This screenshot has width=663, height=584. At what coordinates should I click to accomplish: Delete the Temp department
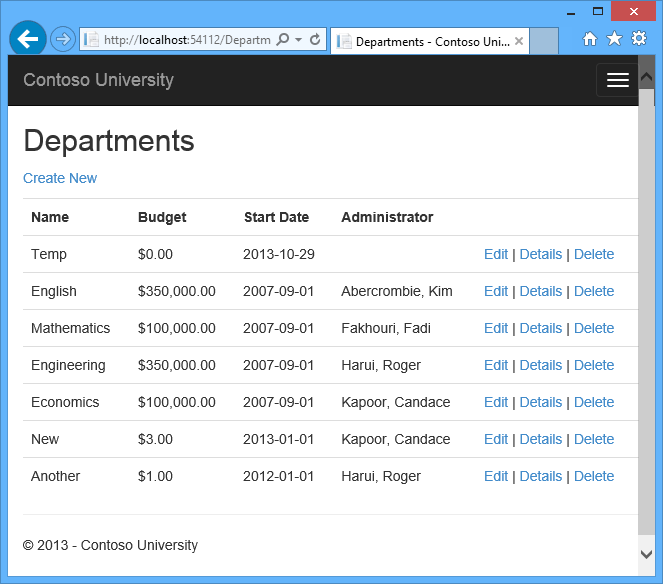(594, 254)
